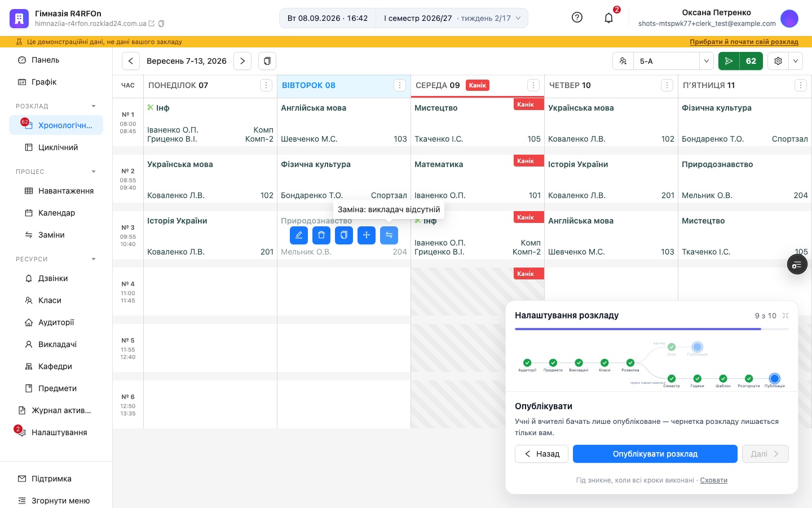Select Дзвінки in the sidebar
812x508 pixels.
(56, 278)
